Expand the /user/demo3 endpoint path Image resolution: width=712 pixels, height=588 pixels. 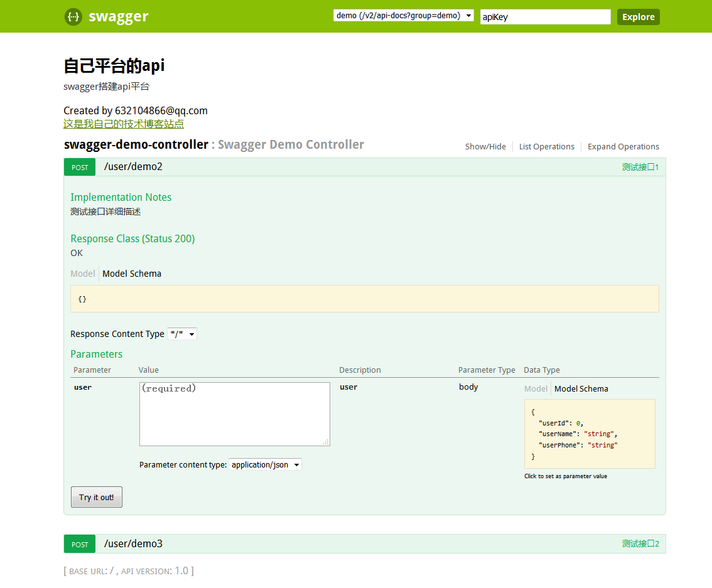133,543
